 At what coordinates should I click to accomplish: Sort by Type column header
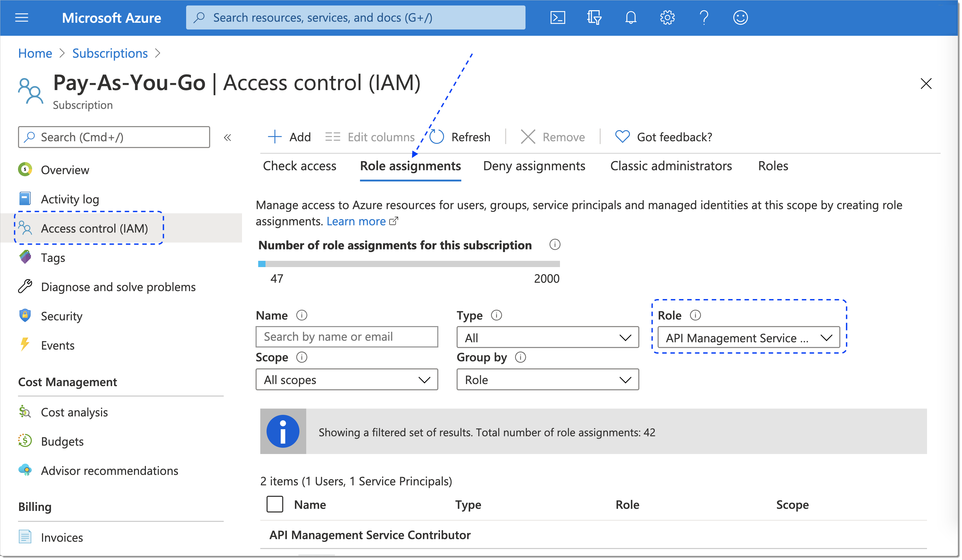tap(468, 505)
